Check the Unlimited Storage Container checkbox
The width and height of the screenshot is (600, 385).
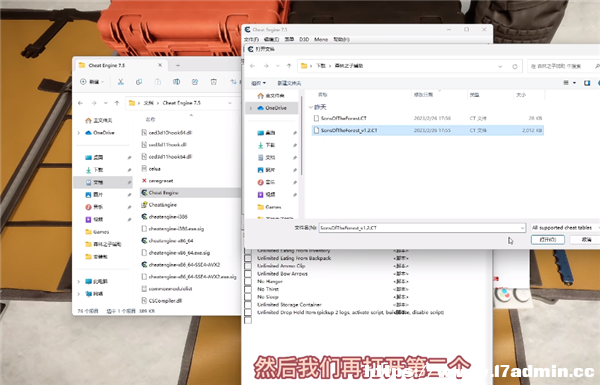click(x=248, y=305)
